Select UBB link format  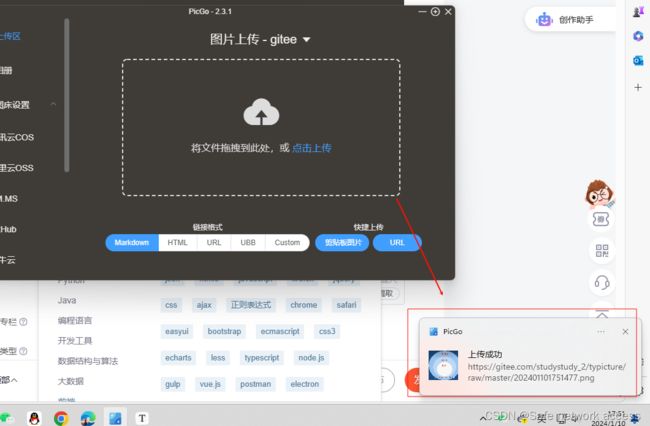pyautogui.click(x=248, y=242)
